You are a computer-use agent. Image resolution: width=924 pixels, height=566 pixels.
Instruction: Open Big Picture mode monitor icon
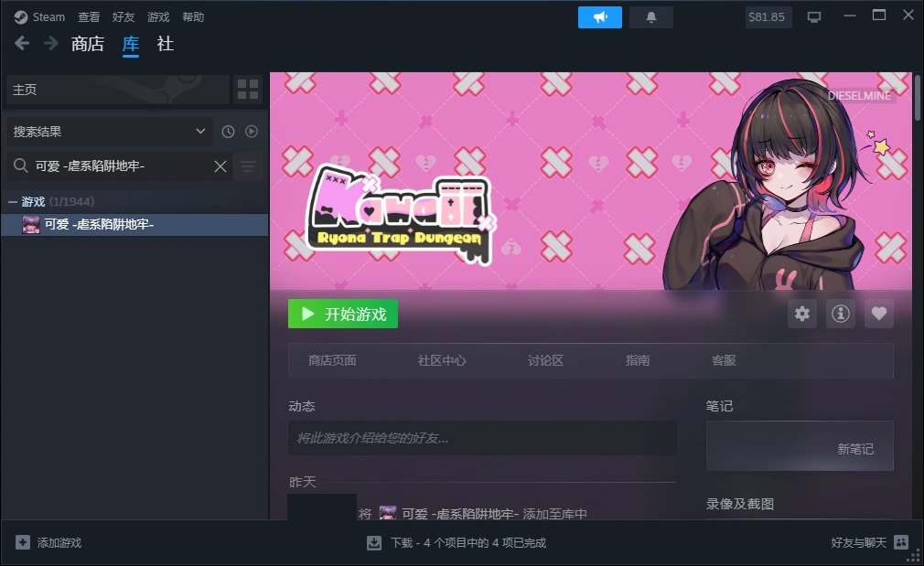coord(814,17)
